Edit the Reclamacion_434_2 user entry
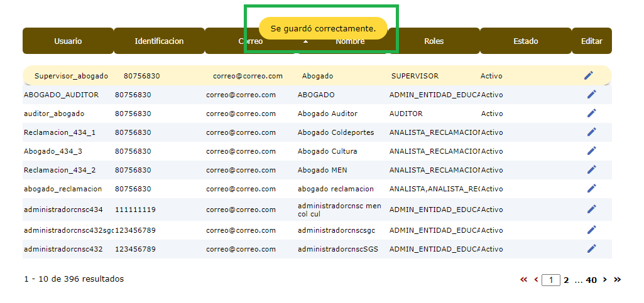This screenshot has height=303, width=644. (591, 170)
